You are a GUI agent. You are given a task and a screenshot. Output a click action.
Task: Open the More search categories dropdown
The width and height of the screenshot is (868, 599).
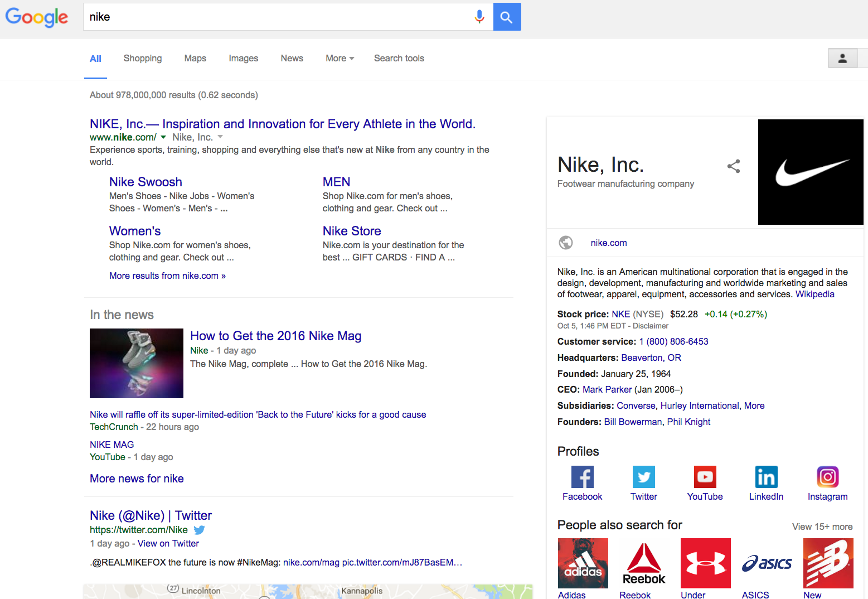[x=339, y=58]
